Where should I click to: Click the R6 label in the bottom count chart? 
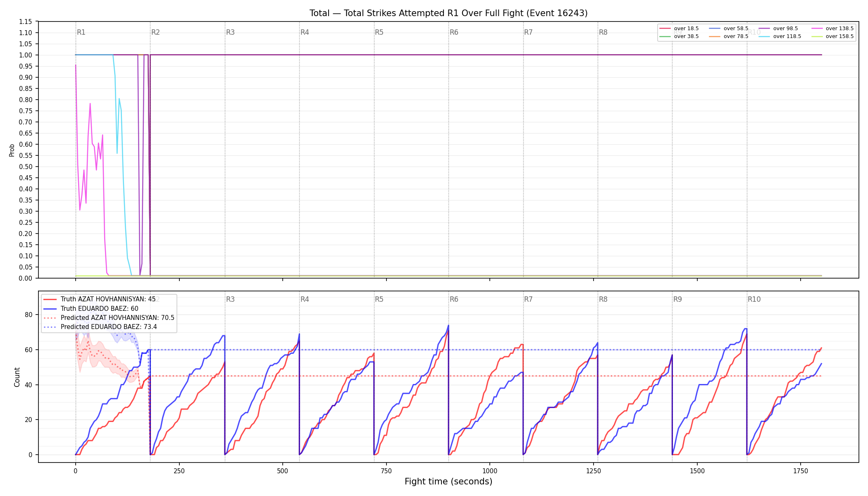[454, 299]
